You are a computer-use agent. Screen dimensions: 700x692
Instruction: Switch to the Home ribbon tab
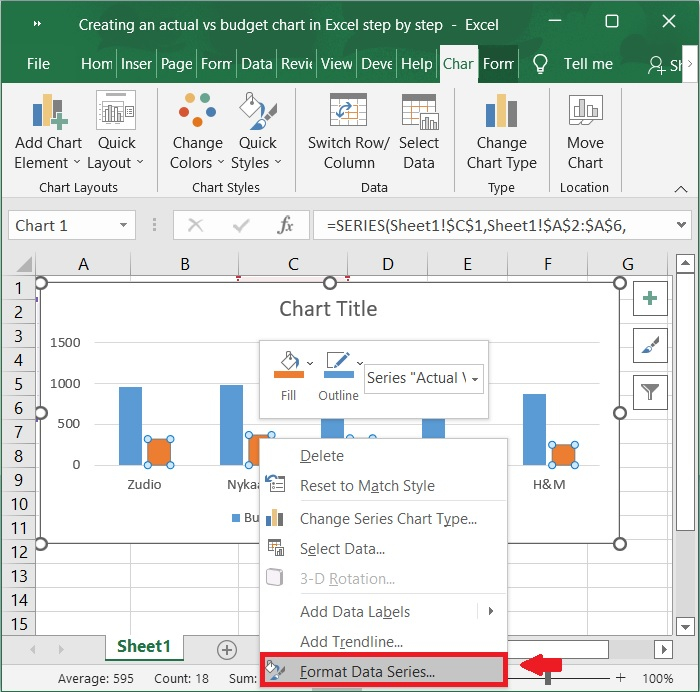pos(96,64)
